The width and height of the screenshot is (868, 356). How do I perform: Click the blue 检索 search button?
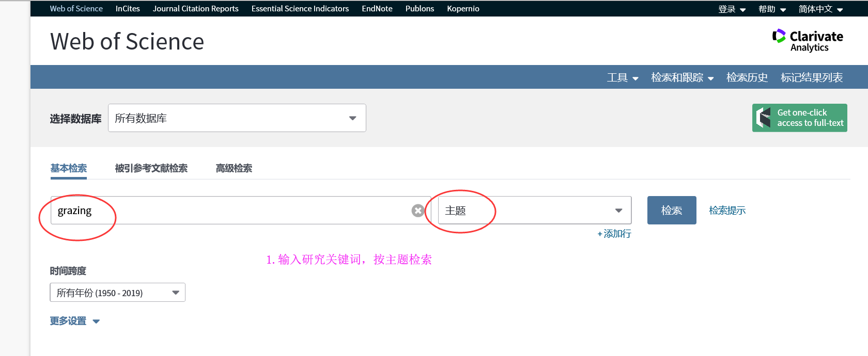[x=672, y=211]
